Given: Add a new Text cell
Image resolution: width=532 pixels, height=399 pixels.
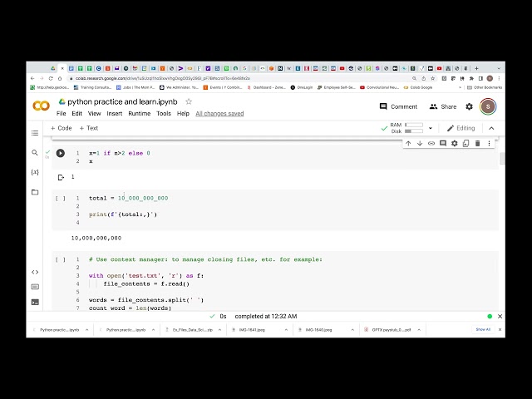Looking at the screenshot, I should coord(89,128).
